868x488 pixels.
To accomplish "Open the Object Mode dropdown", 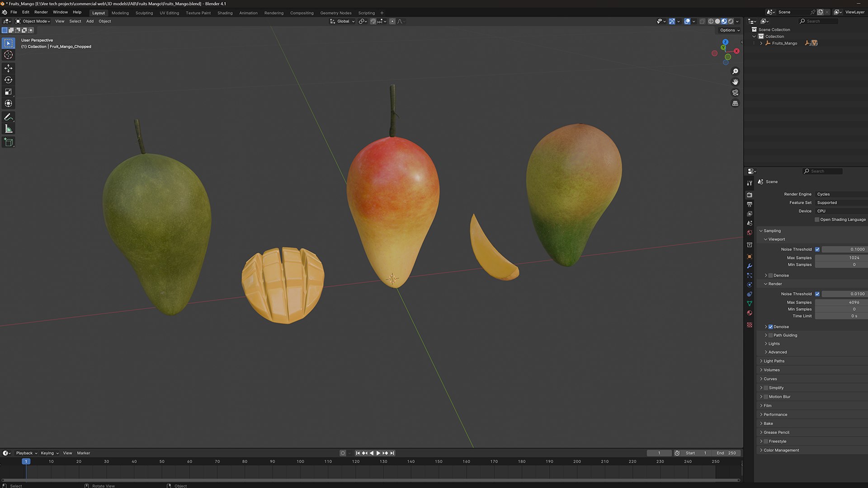I will 33,21.
